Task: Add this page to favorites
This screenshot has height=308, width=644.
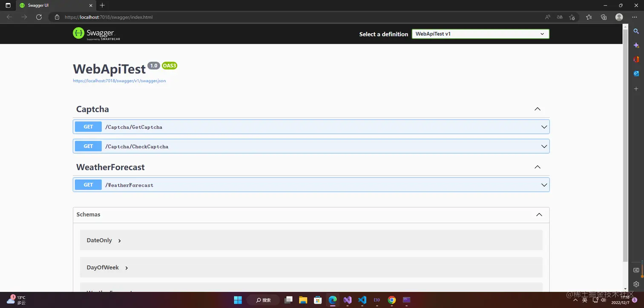Action: tap(572, 17)
